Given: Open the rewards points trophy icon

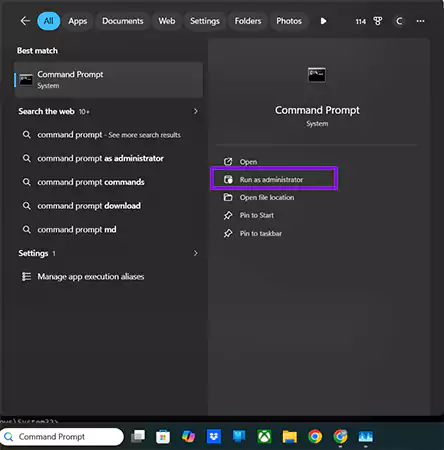Looking at the screenshot, I should [378, 21].
